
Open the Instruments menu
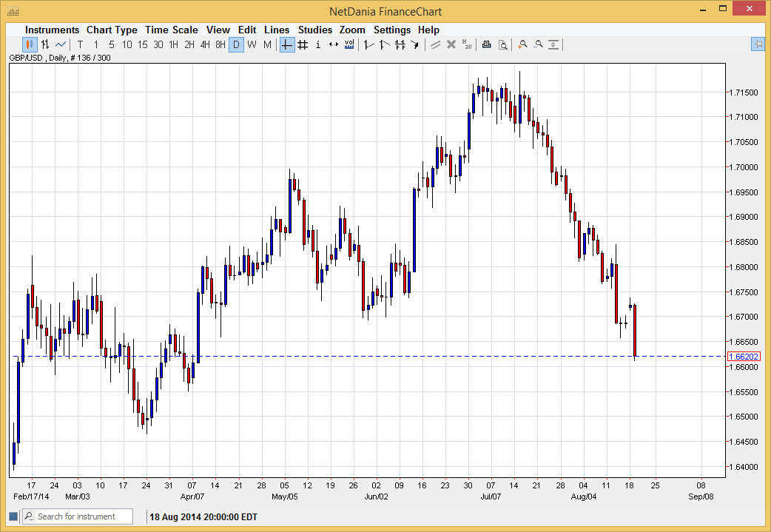52,30
